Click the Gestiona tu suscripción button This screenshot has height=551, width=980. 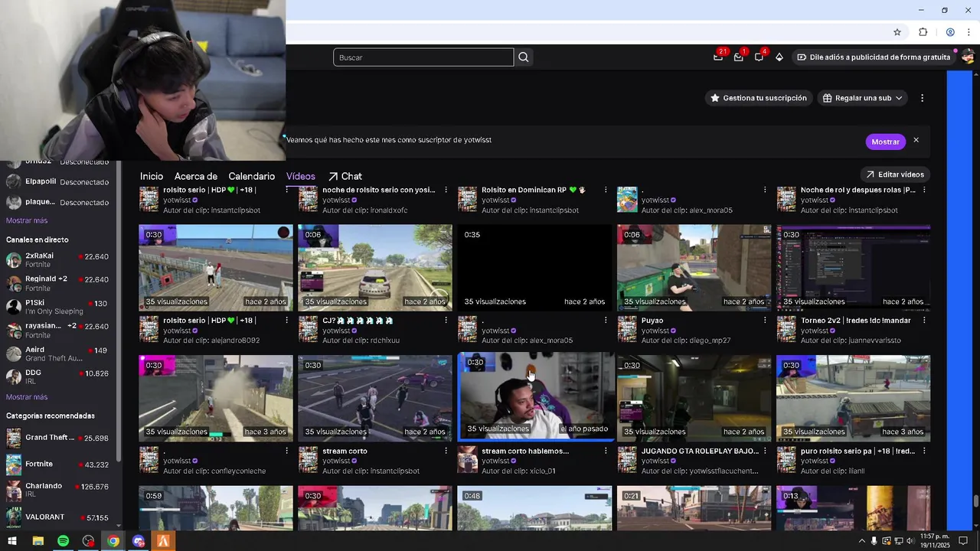pos(759,98)
